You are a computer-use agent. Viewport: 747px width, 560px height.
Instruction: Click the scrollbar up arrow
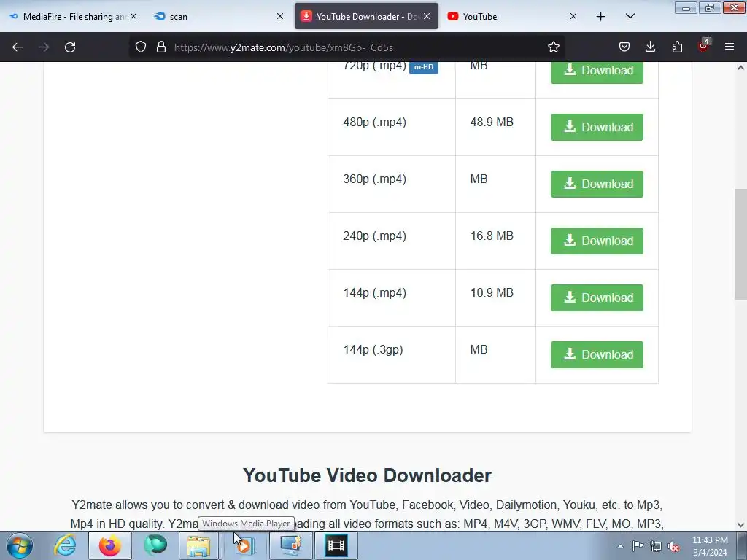pyautogui.click(x=740, y=68)
